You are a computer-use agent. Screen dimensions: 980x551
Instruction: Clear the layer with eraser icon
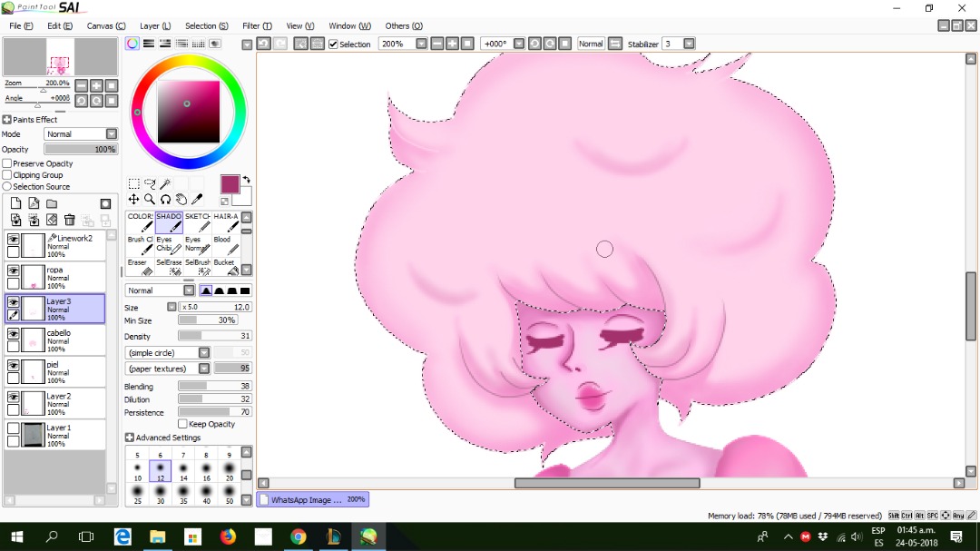pyautogui.click(x=52, y=221)
